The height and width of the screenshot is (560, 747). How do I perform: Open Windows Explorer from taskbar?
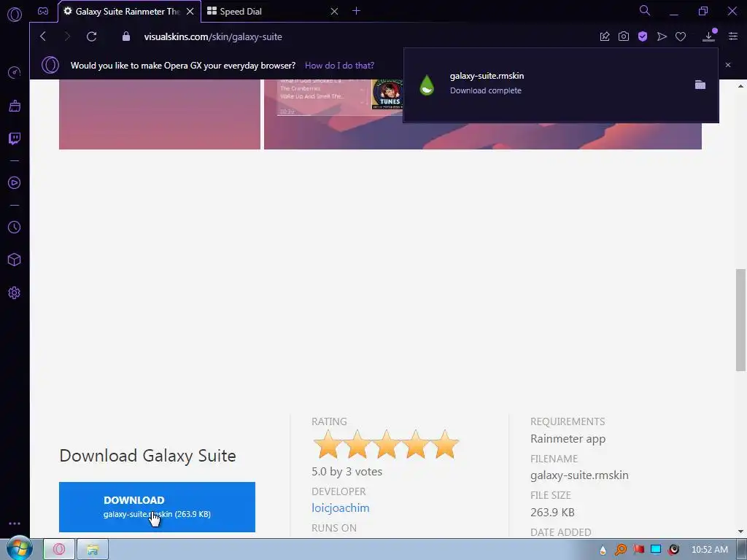93,549
